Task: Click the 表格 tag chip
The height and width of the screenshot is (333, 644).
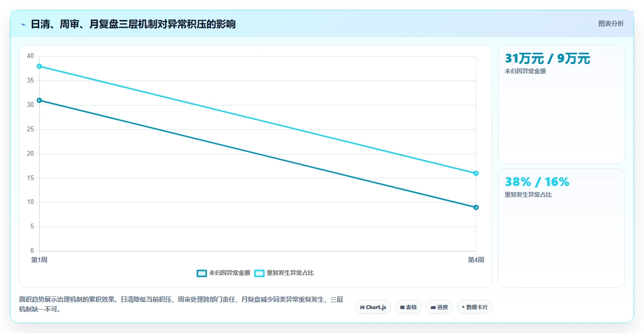Action: pyautogui.click(x=408, y=307)
